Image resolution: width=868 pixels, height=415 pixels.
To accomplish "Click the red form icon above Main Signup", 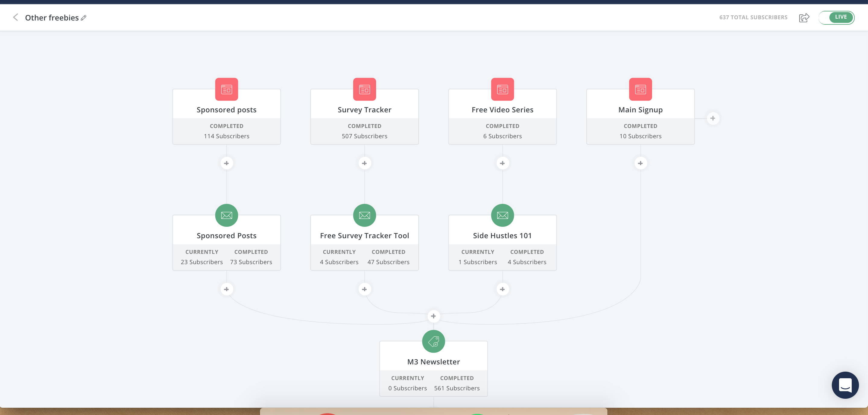I will point(640,89).
